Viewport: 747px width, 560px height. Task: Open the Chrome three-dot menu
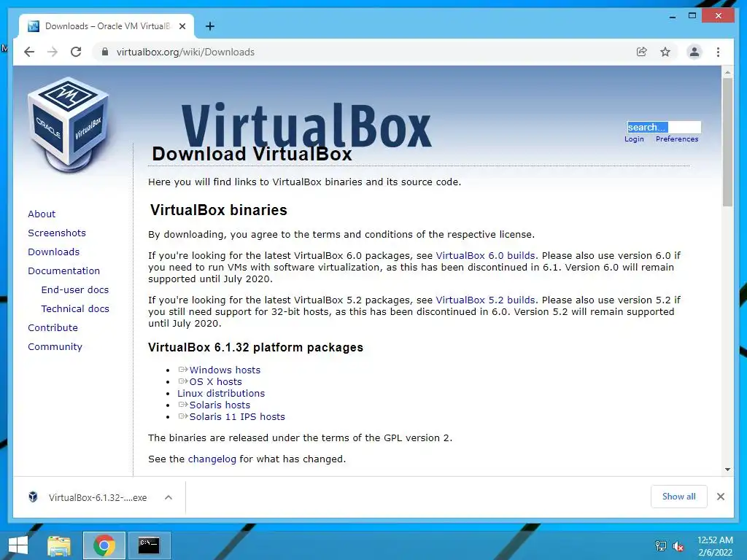click(718, 52)
